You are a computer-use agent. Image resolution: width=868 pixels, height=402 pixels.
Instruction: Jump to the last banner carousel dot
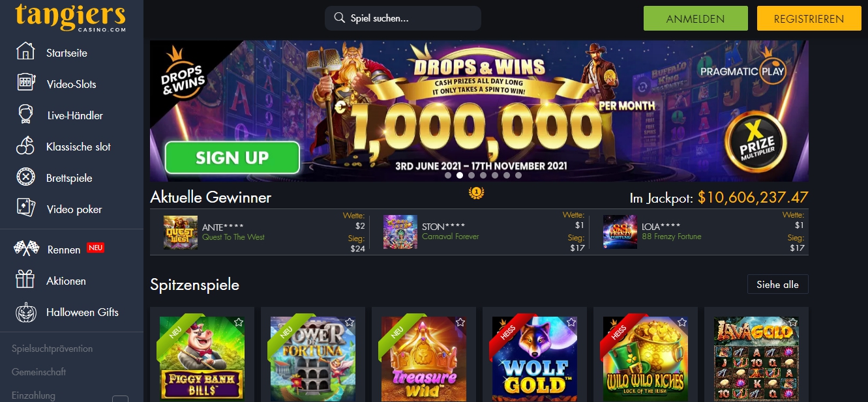(518, 175)
